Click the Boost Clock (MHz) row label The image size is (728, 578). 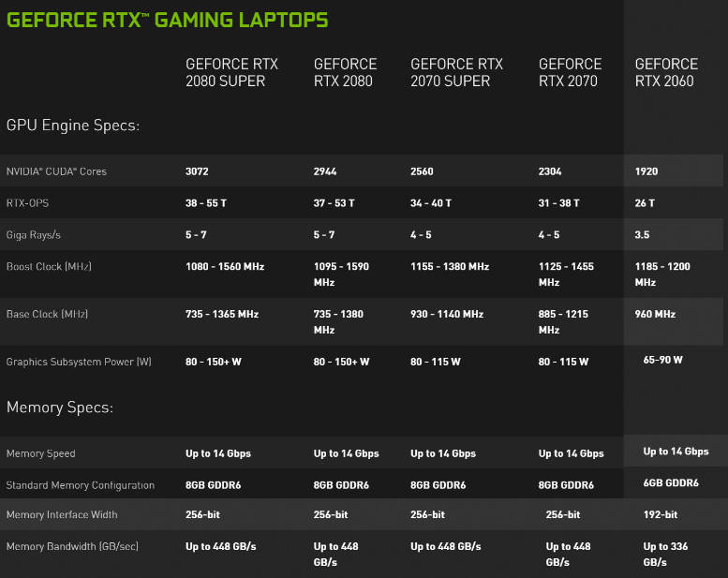[49, 267]
